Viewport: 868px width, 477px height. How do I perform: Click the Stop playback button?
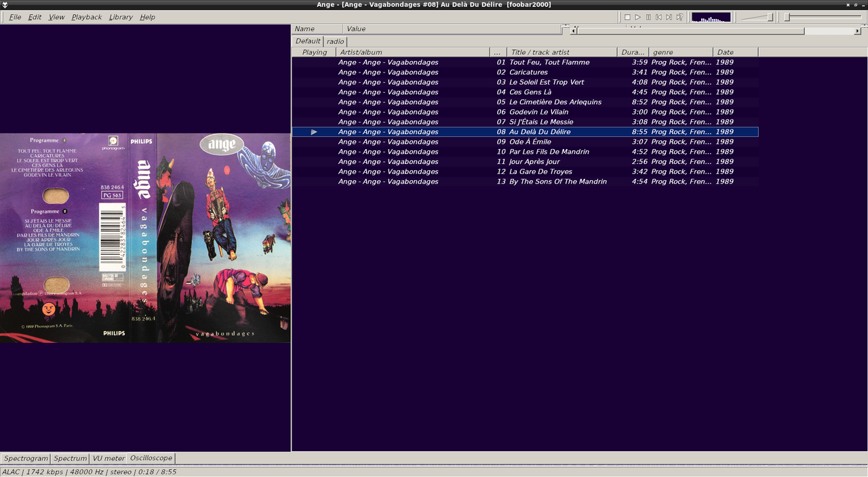click(x=627, y=17)
